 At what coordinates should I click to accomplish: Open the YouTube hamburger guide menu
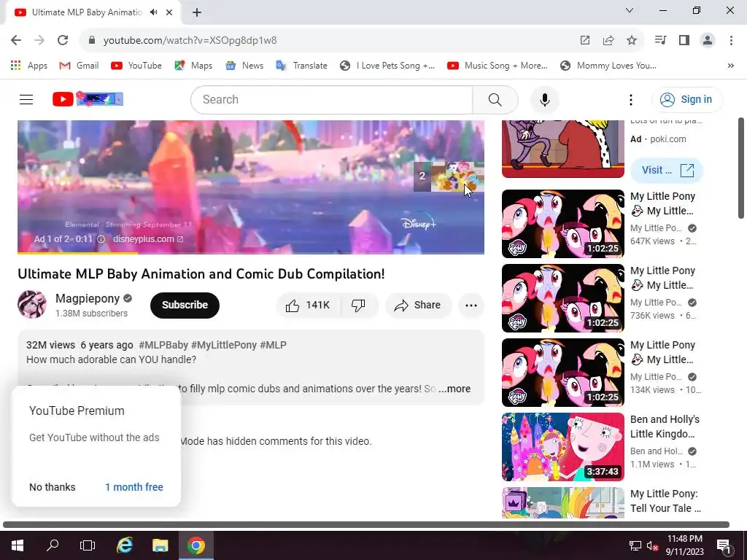pyautogui.click(x=26, y=99)
